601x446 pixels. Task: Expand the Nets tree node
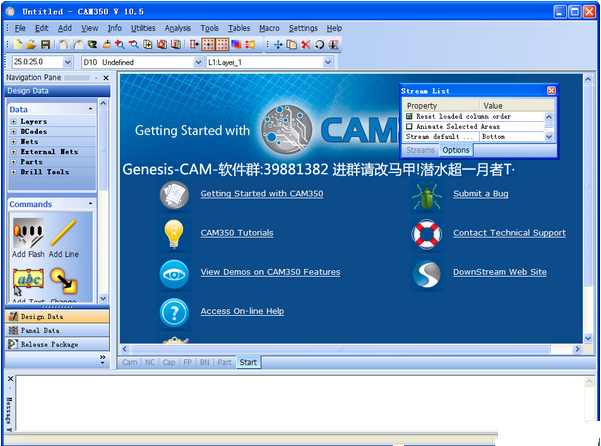(x=13, y=142)
